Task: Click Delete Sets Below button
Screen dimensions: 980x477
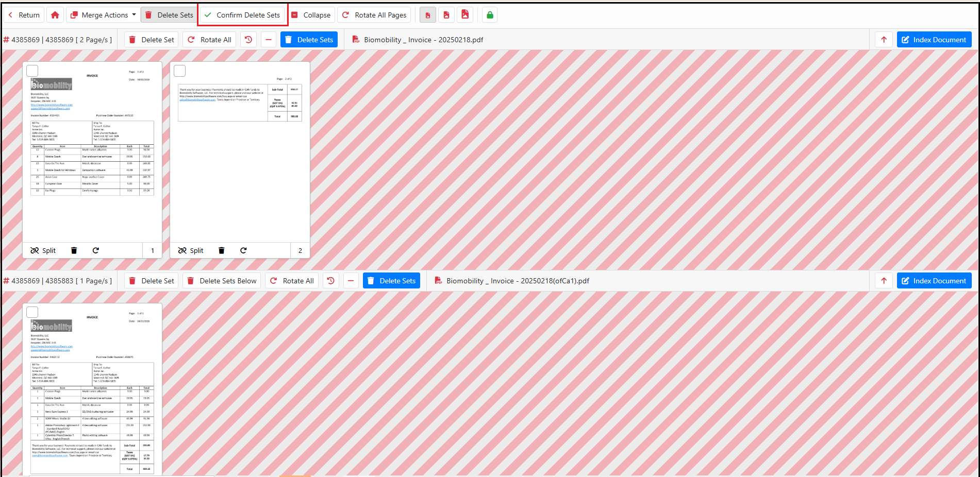Action: click(x=222, y=281)
